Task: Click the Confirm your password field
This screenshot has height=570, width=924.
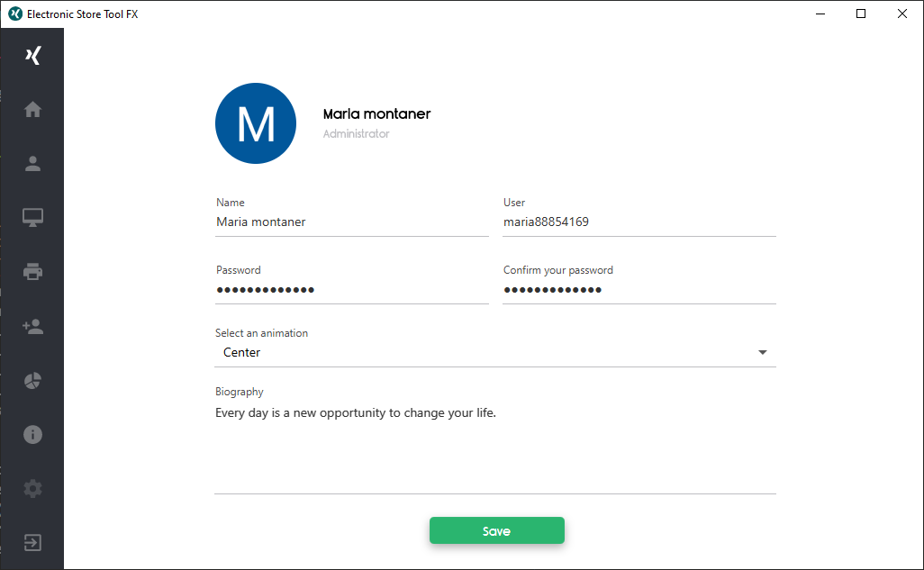Action: click(639, 290)
